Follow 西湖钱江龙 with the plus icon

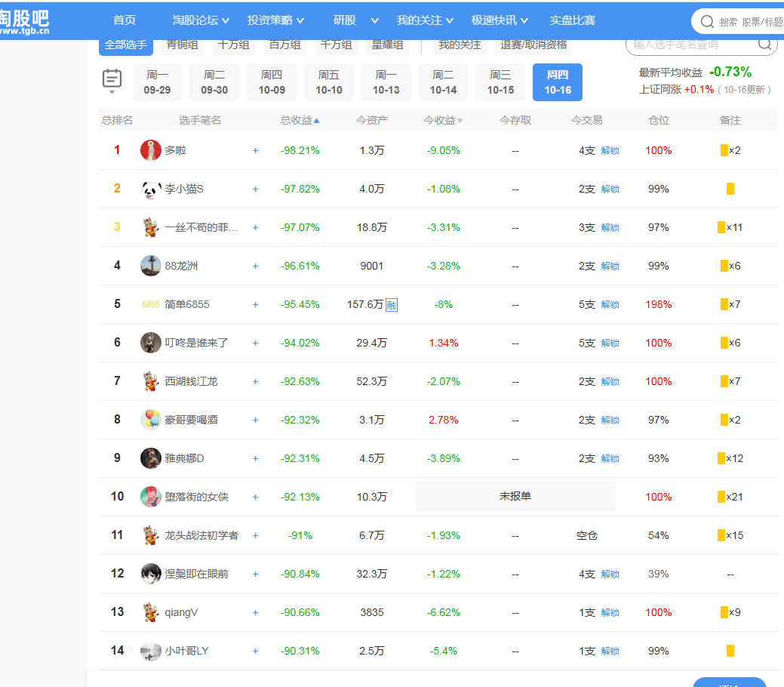point(256,382)
